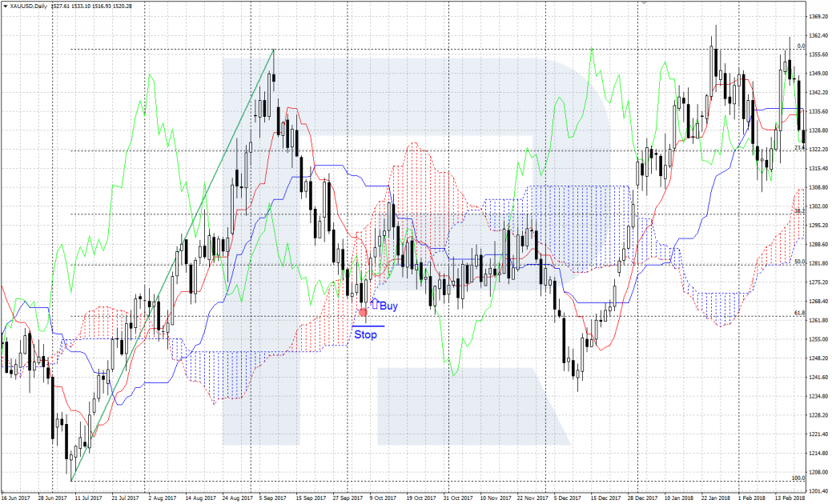The height and width of the screenshot is (504, 832).
Task: Click the 22 Jan 2018 date label
Action: point(716,498)
